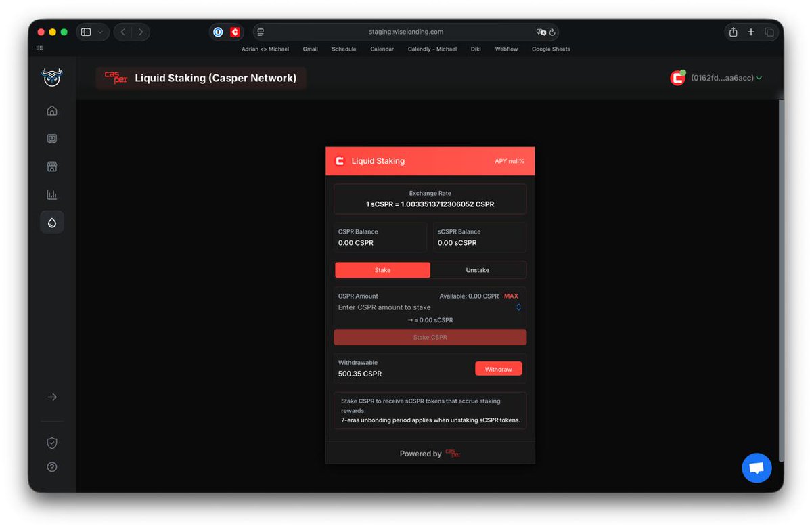812x530 pixels.
Task: Open the shield security icon in sidebar
Action: click(52, 443)
